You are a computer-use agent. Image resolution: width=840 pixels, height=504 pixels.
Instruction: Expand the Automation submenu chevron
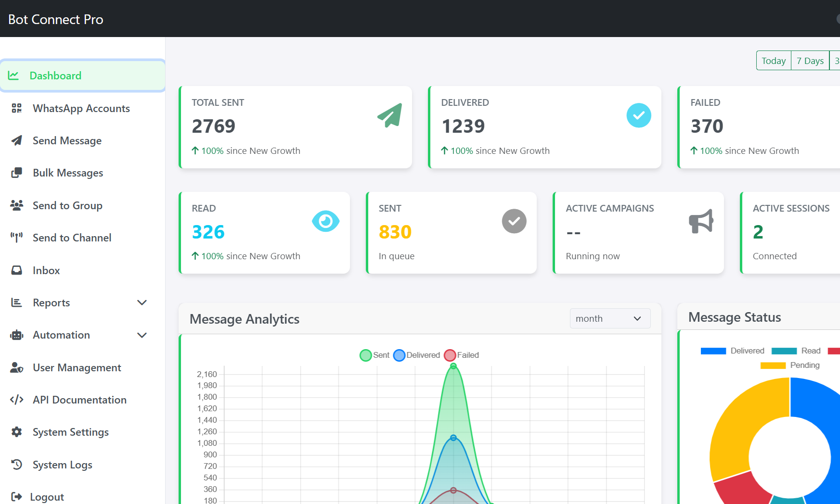coord(142,335)
